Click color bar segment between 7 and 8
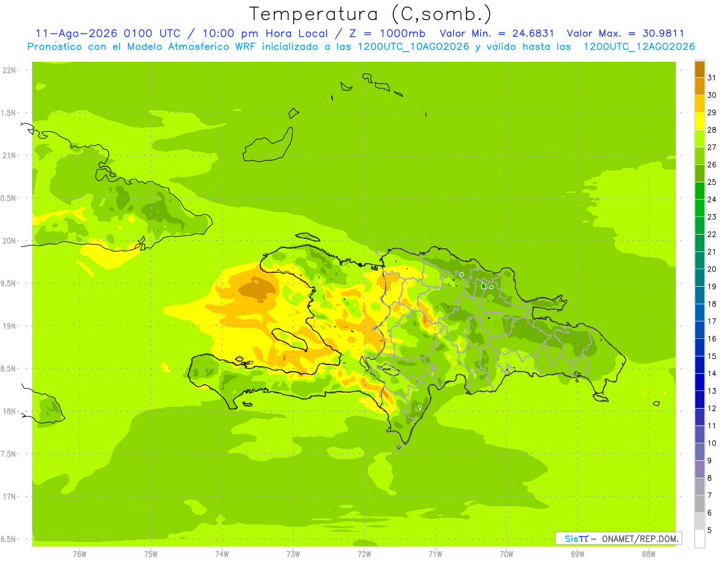The image size is (728, 562). 699,486
